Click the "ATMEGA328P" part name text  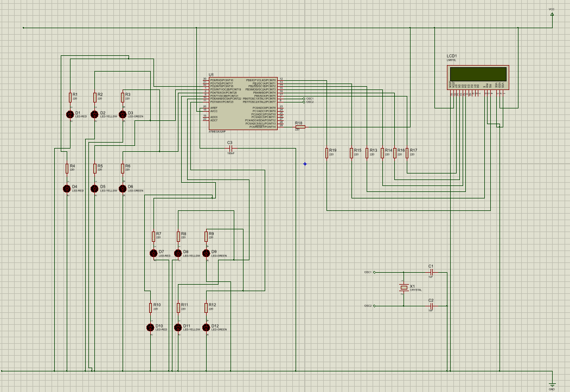[217, 132]
